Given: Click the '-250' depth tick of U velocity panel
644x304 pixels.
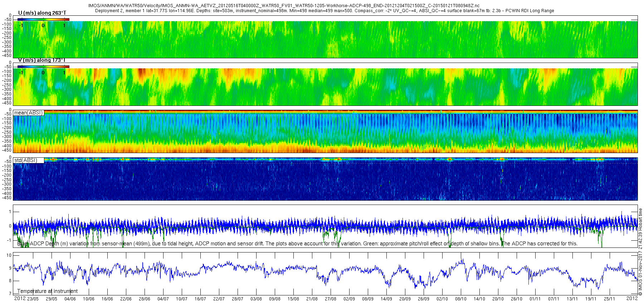Looking at the screenshot, I should coord(7,38).
